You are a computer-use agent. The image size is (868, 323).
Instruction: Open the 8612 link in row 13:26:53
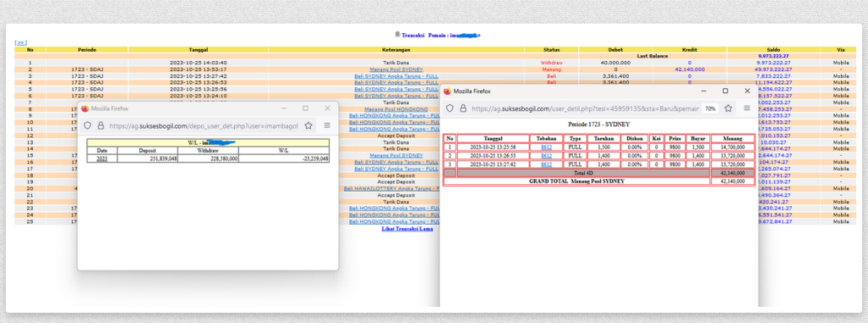[546, 156]
